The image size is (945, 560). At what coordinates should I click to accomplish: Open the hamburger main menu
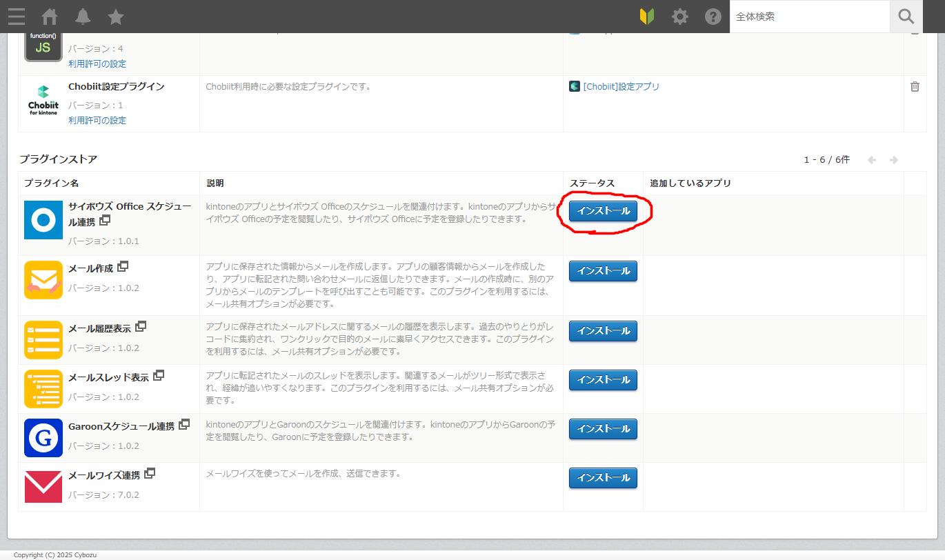point(17,17)
